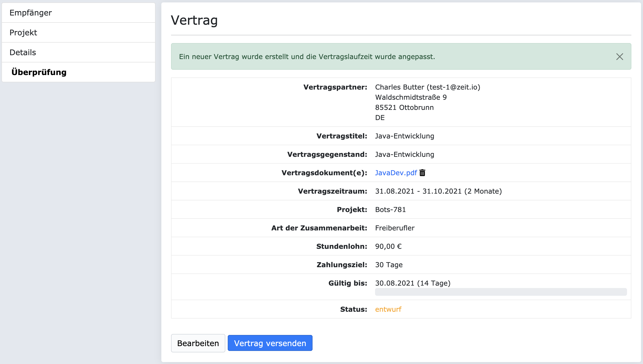Click the validity progress bar under Gültig bis
Screen dimensions: 643x364
point(500,291)
